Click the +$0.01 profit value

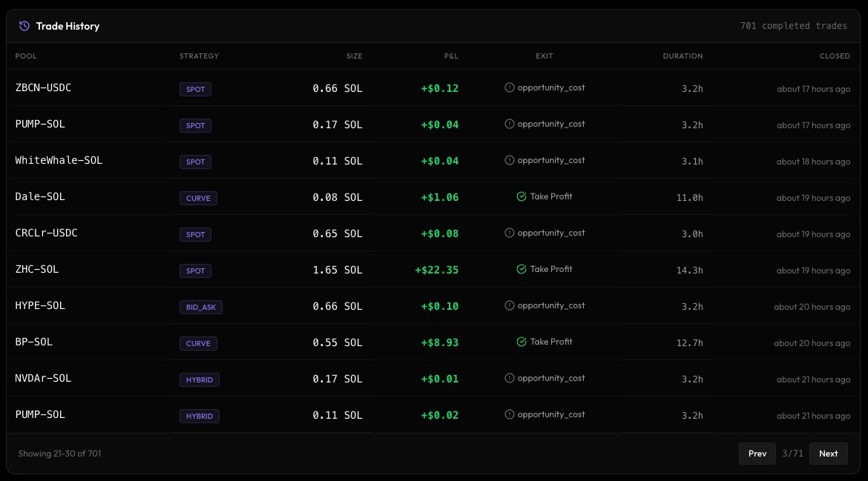point(439,379)
